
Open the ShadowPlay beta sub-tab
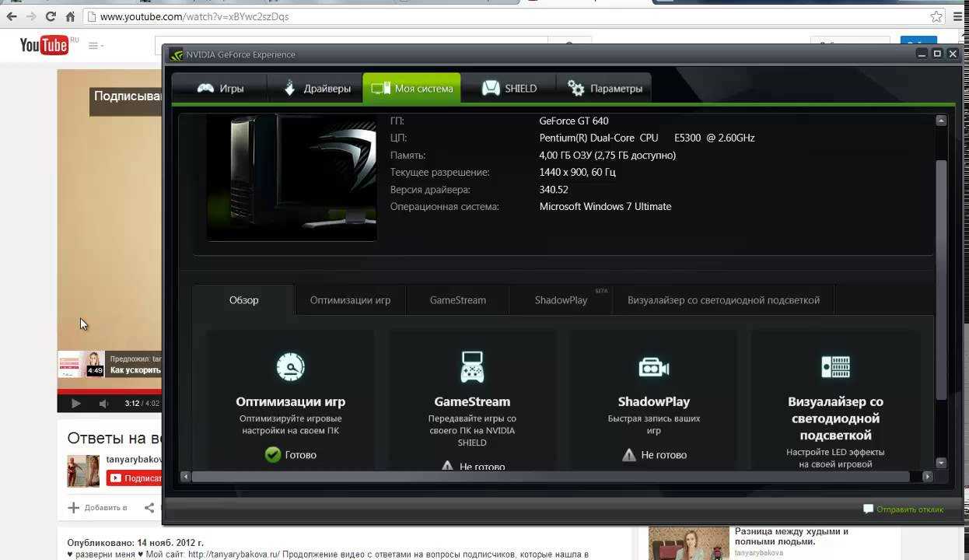(x=561, y=299)
